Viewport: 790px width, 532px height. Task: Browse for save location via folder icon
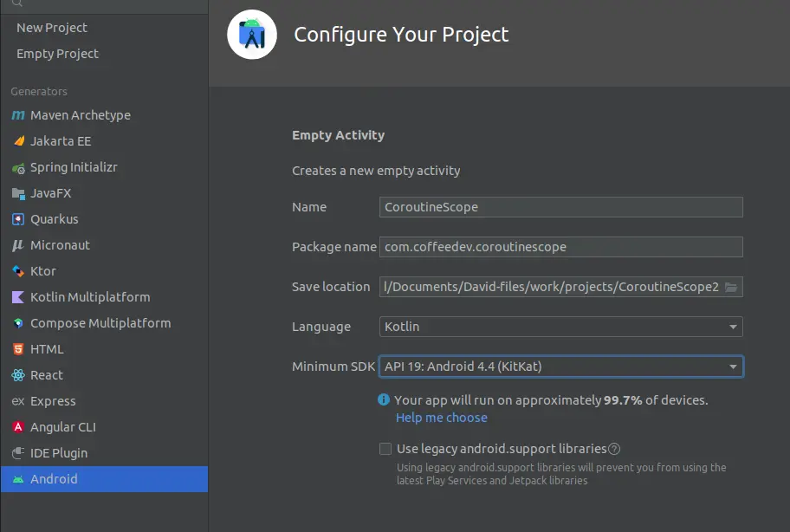(x=731, y=287)
